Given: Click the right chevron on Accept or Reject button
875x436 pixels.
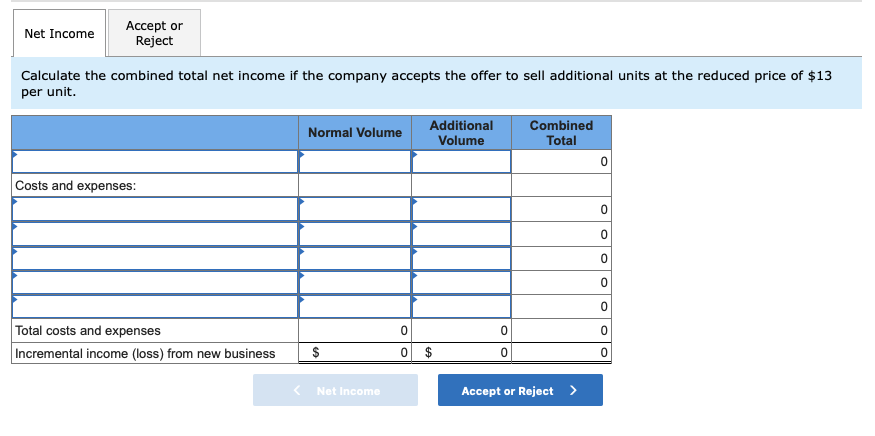Looking at the screenshot, I should (573, 390).
